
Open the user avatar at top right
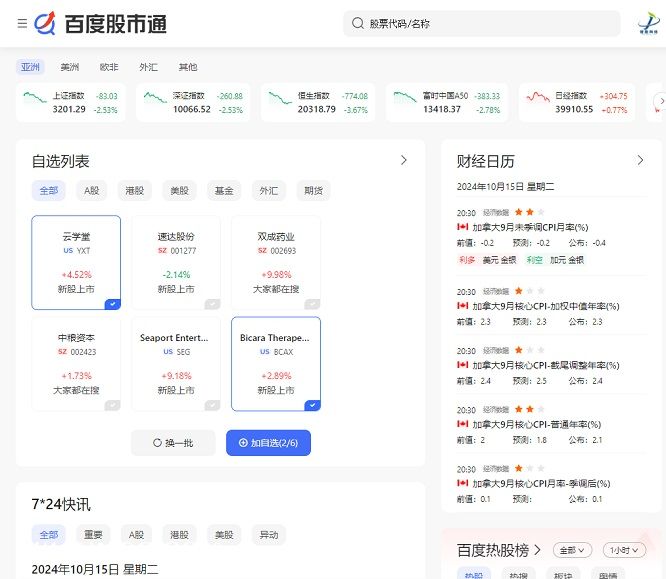pyautogui.click(x=649, y=23)
